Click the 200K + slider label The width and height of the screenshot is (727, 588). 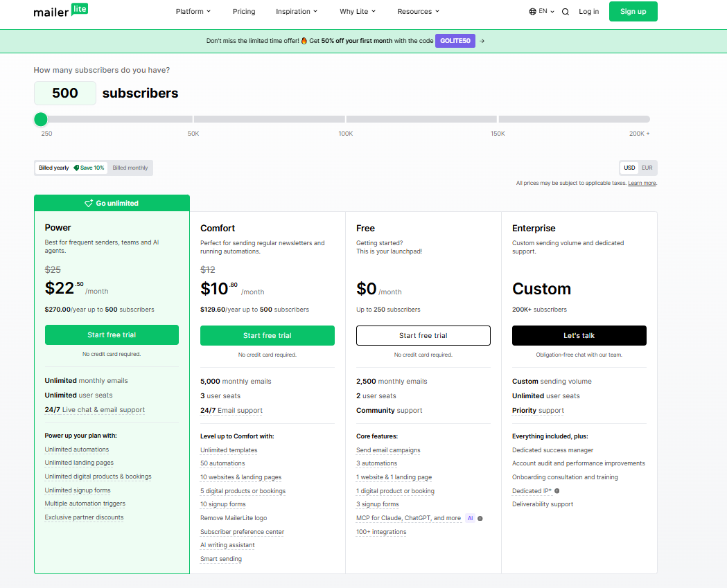point(640,134)
